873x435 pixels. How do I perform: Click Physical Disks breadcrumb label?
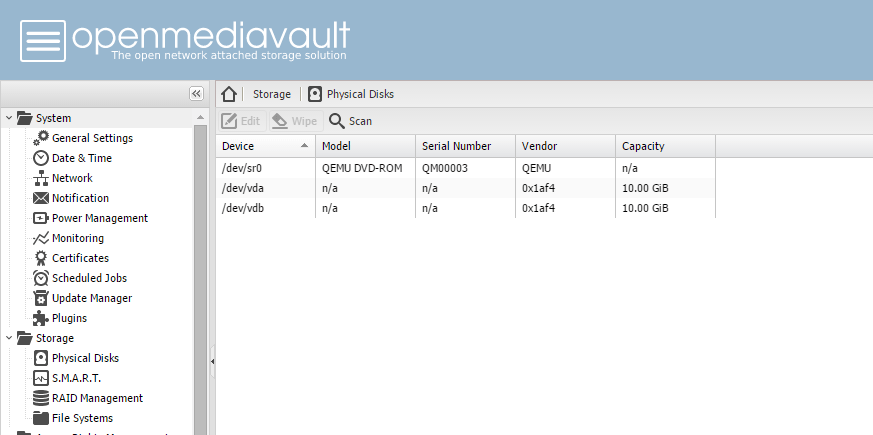tap(360, 94)
